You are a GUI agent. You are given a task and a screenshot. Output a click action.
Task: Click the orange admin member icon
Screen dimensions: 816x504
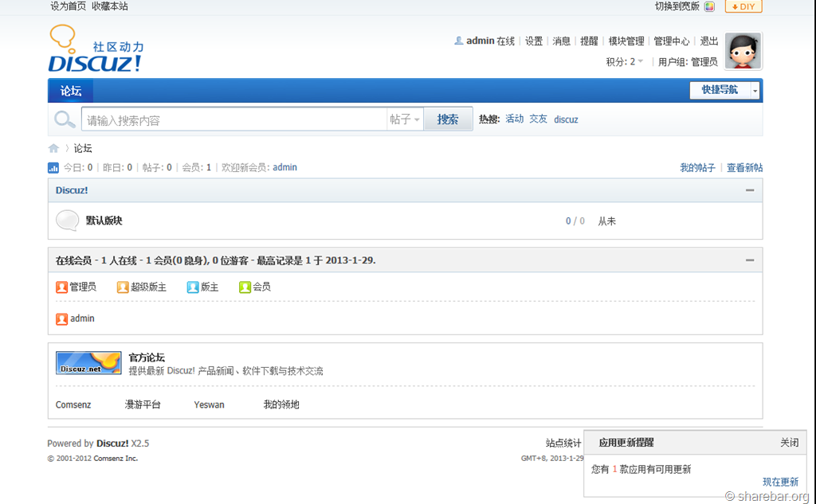coord(62,318)
